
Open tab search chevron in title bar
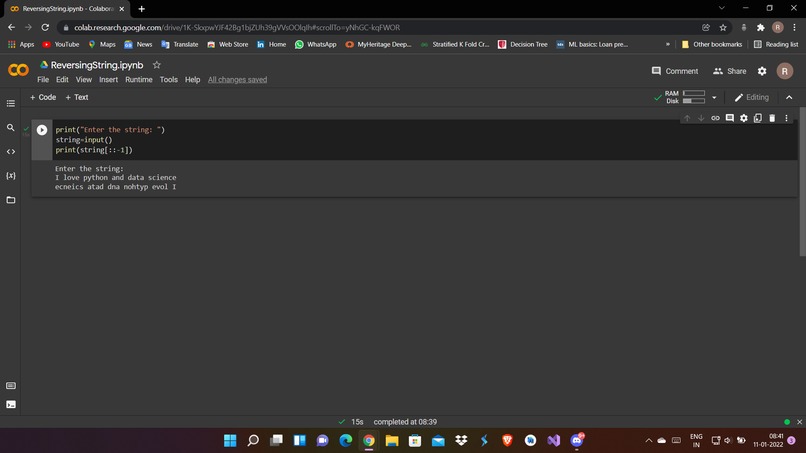[x=722, y=8]
